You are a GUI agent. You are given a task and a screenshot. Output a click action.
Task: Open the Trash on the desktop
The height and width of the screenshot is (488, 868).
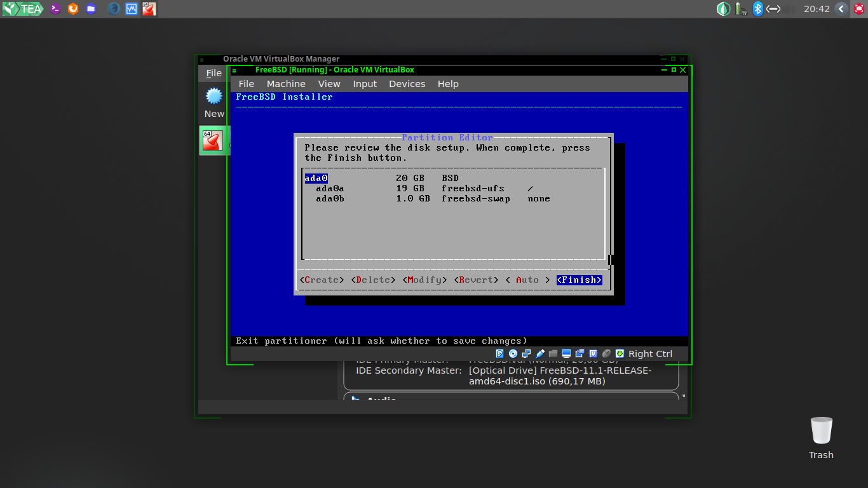coord(821,438)
